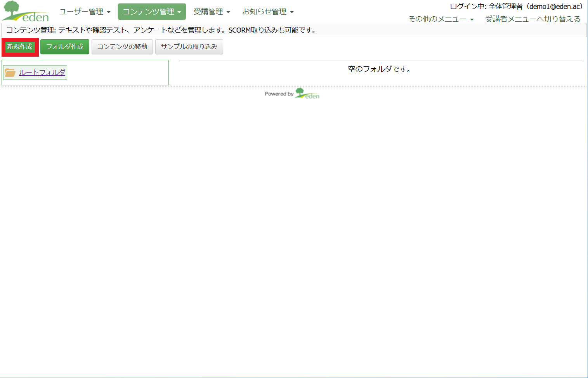This screenshot has width=588, height=378.
Task: Click the Powered by eden footer logo
Action: 292,94
